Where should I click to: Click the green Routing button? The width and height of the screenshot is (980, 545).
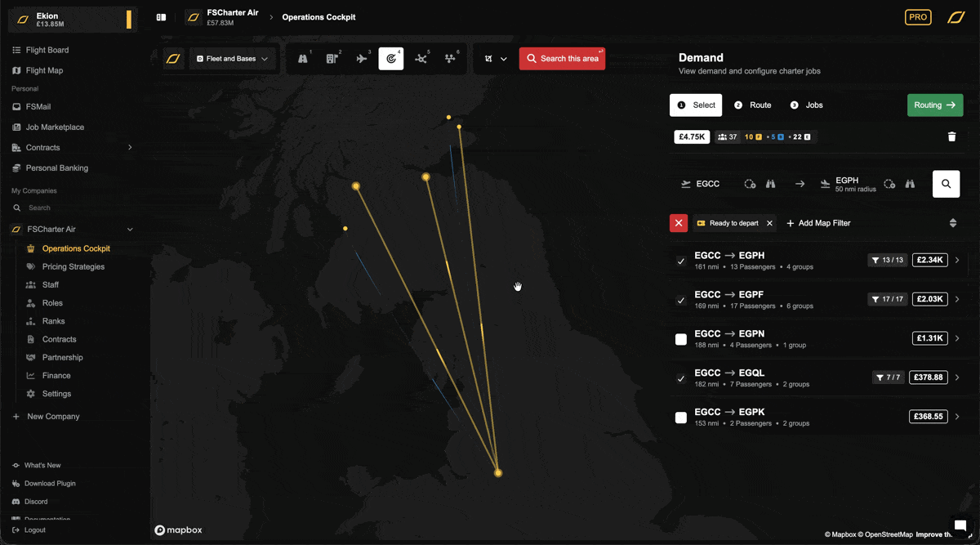934,105
